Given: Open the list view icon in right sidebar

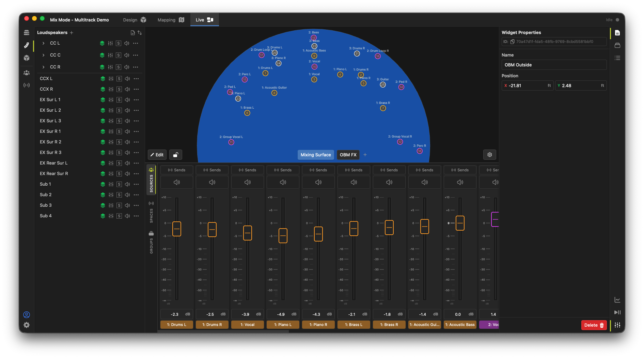Looking at the screenshot, I should pyautogui.click(x=617, y=58).
